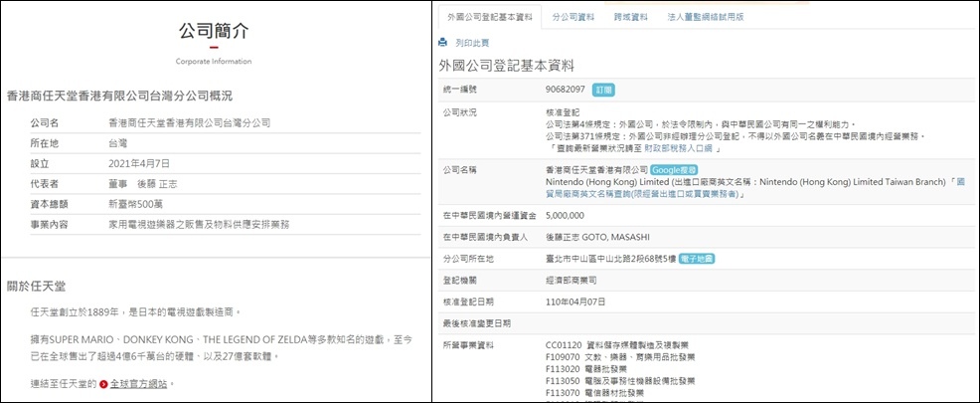Open the 跨域資料 tab
Screen dimensions: 980x403
(x=628, y=17)
